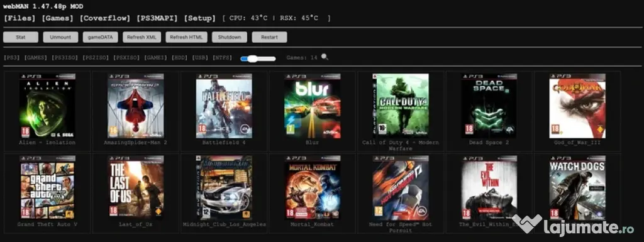Filter by [PS2ISO] folder

click(96, 58)
